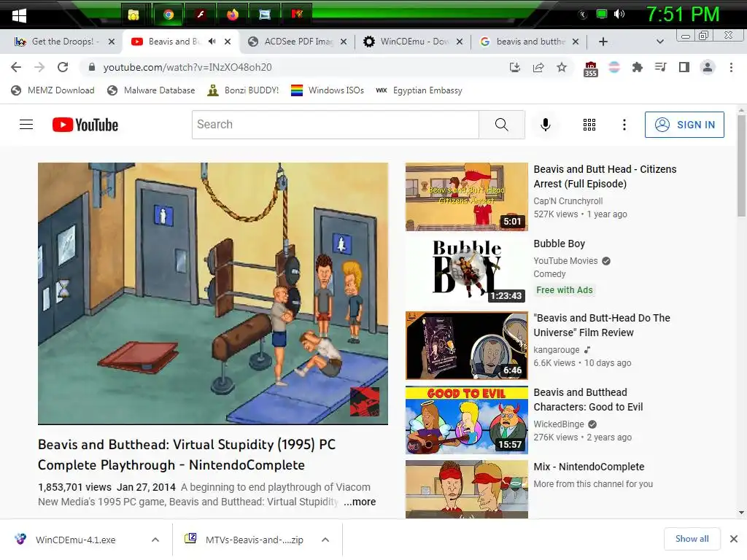Click the YouTube search magnifier button

pos(502,125)
